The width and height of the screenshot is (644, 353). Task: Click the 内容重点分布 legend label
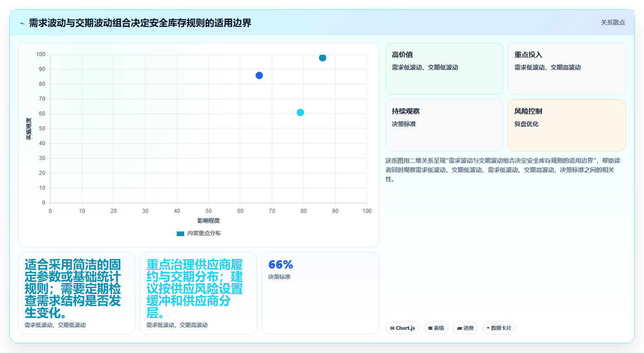tap(204, 233)
